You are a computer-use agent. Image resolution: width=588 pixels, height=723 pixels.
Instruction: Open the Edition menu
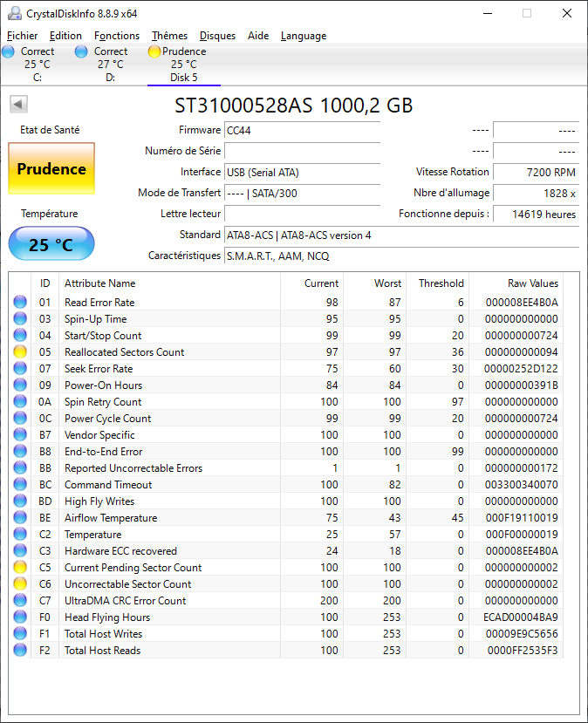(x=65, y=36)
